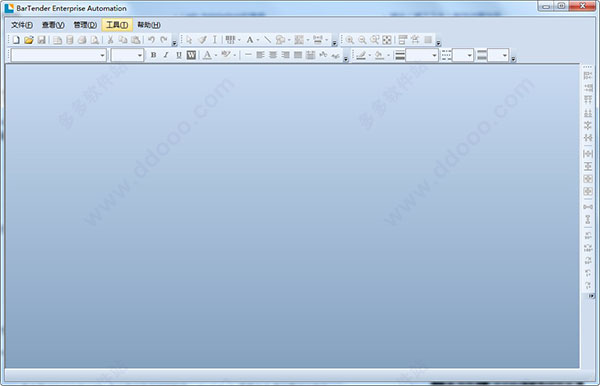
Task: Expand the barcode tool dropdown arrow
Action: (239, 40)
